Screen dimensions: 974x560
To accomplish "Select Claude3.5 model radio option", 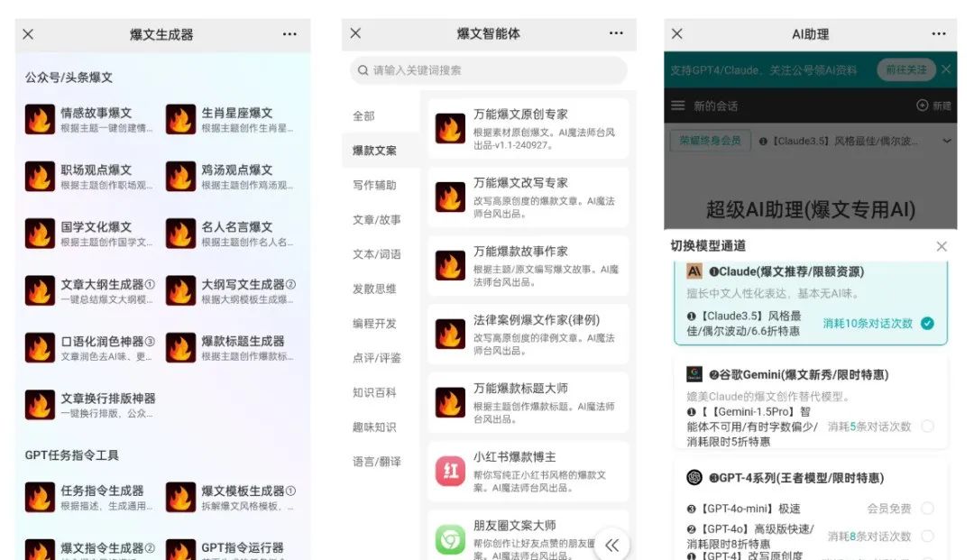I will click(927, 324).
